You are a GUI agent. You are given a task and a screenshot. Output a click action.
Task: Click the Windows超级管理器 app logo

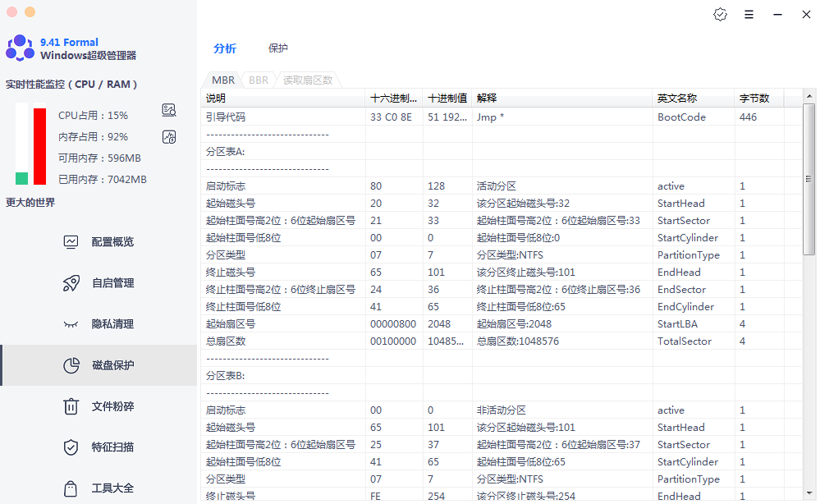click(x=20, y=48)
